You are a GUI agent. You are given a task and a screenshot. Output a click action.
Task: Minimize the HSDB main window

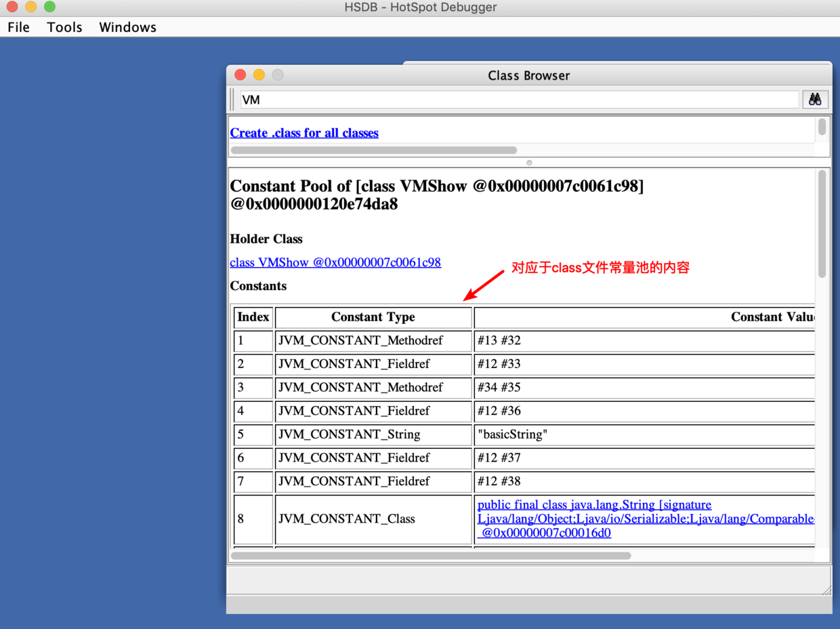(x=30, y=7)
